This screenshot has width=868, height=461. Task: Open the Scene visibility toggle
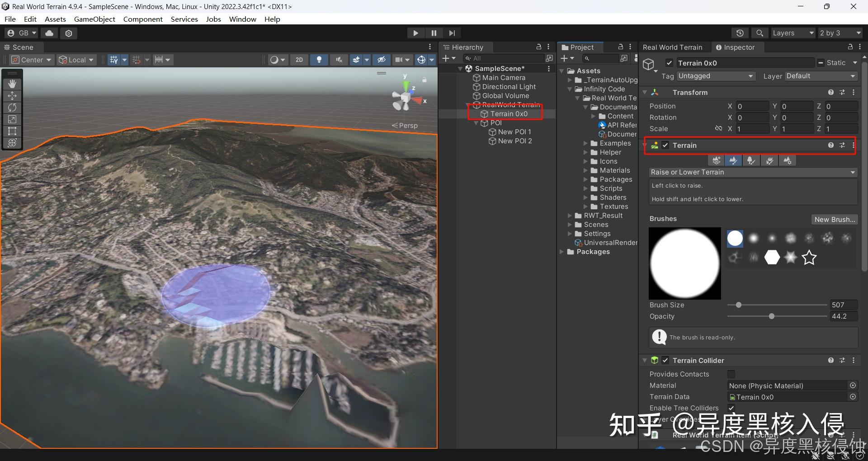coord(382,60)
